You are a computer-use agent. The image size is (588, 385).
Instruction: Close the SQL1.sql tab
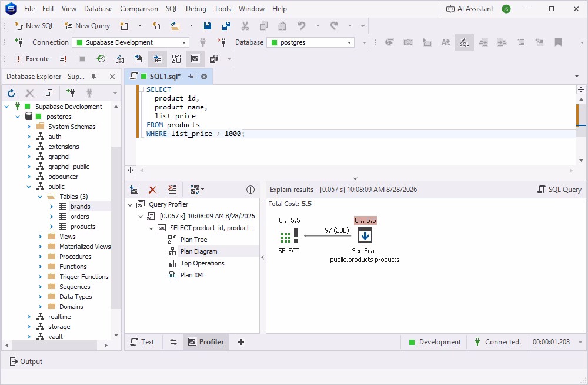204,77
